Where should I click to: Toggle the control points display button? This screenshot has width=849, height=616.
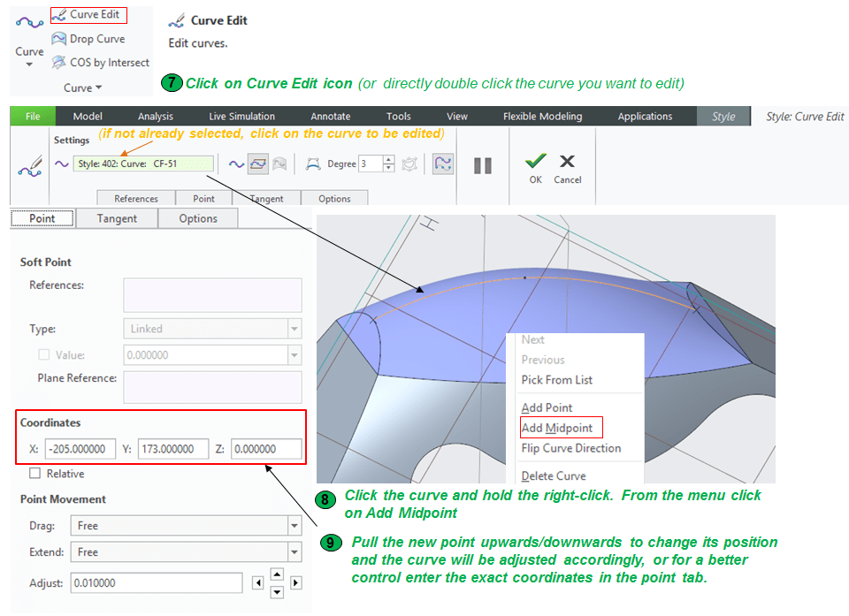point(444,164)
